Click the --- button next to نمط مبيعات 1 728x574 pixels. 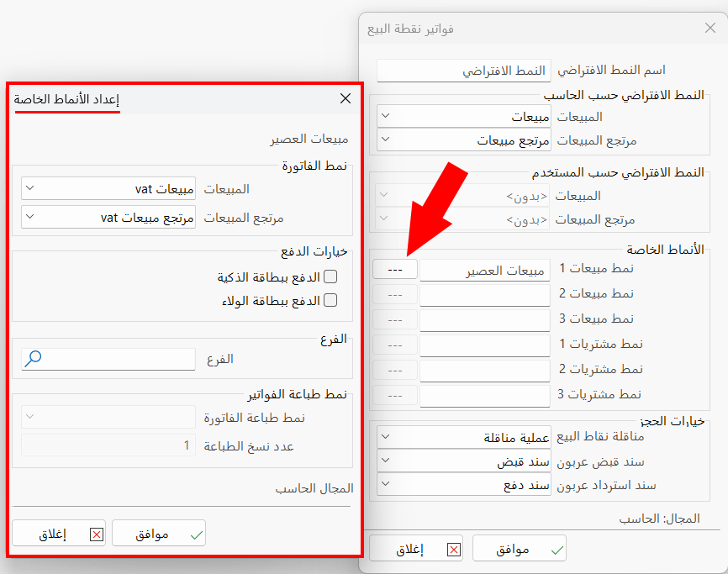click(x=394, y=269)
